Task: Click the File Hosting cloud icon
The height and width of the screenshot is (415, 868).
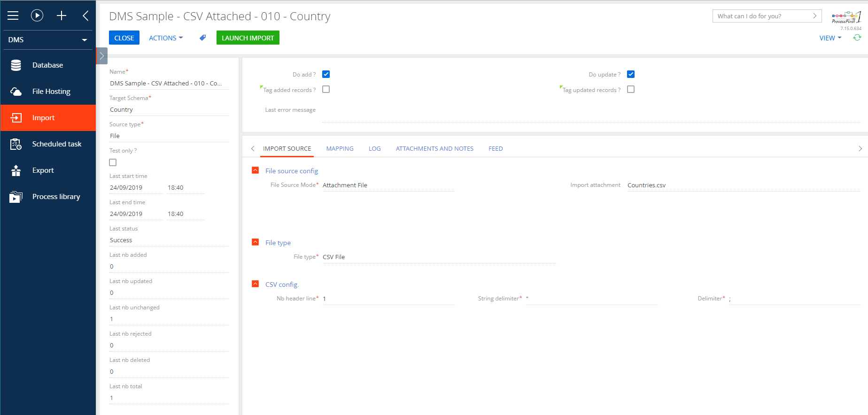Action: (16, 92)
